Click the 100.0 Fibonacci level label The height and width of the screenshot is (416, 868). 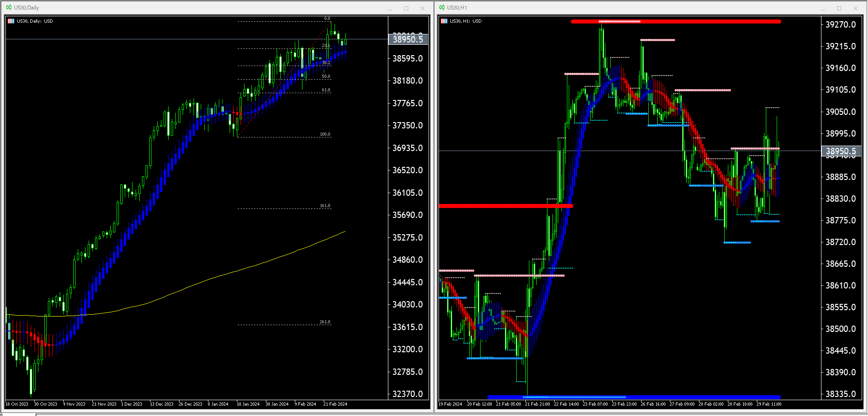click(325, 134)
